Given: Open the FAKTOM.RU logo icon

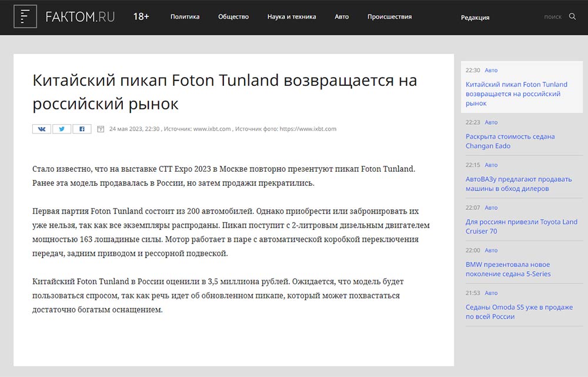Looking at the screenshot, I should 25,16.
